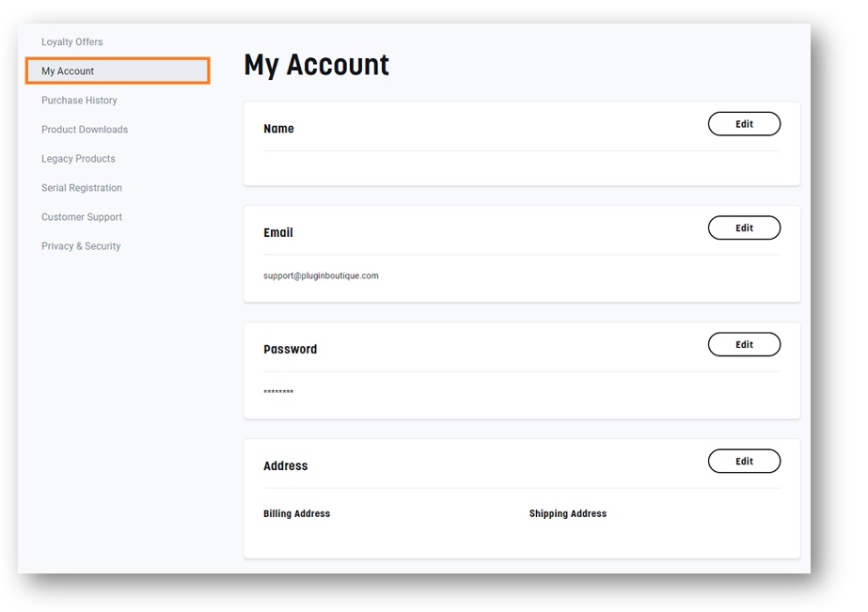Go to Purchase History
868x612 pixels.
[x=79, y=101]
